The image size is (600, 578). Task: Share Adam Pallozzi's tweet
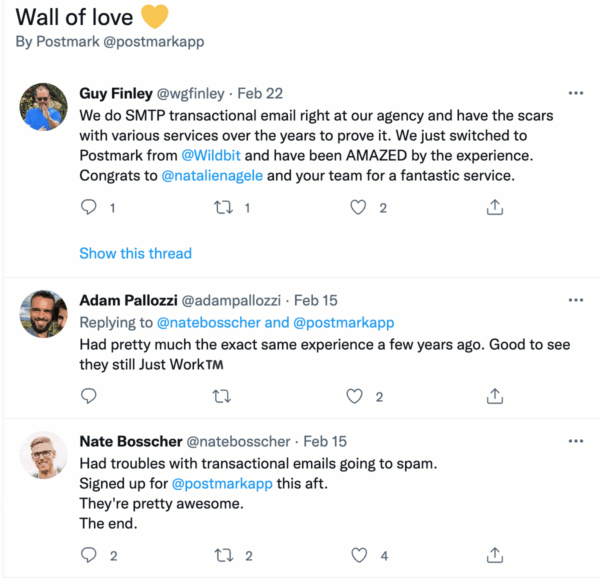(x=495, y=396)
